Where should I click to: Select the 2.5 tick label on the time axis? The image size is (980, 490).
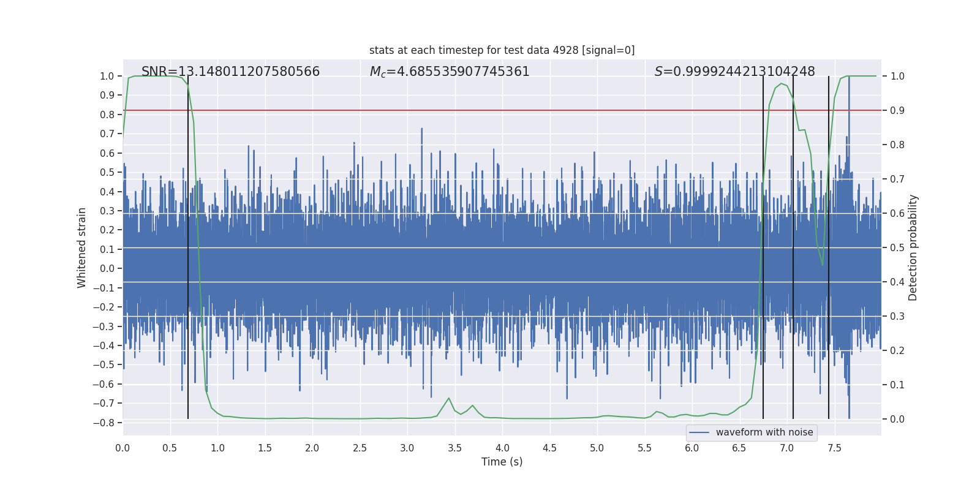pos(360,448)
